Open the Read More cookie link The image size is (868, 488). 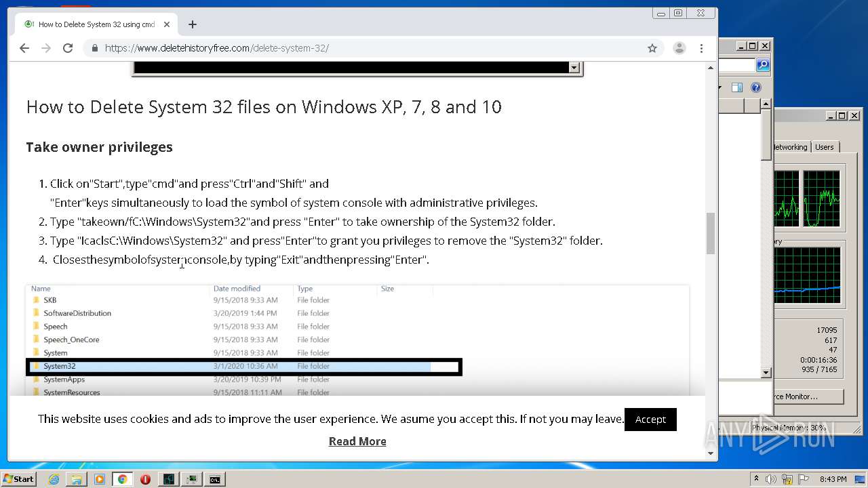(357, 441)
